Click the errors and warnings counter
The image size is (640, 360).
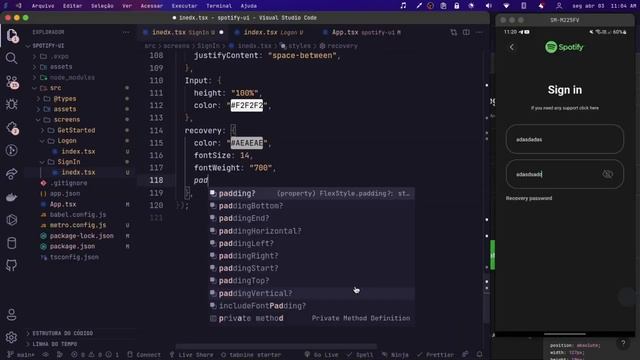(x=96, y=355)
